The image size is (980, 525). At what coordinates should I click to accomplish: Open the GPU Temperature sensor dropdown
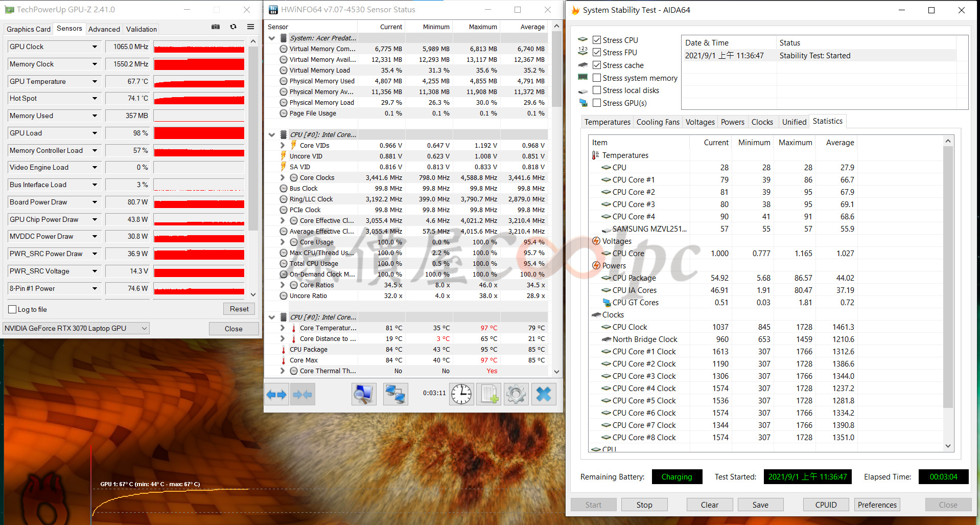[95, 81]
